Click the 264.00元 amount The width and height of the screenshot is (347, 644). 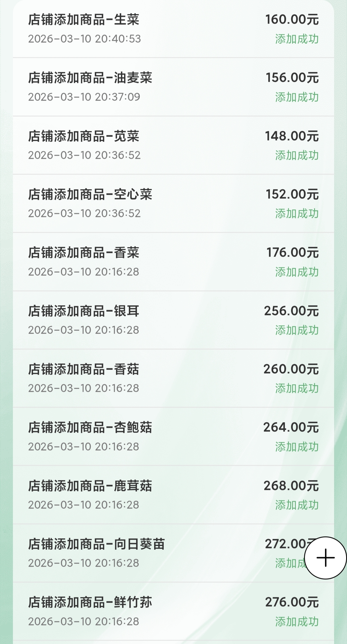(x=291, y=427)
